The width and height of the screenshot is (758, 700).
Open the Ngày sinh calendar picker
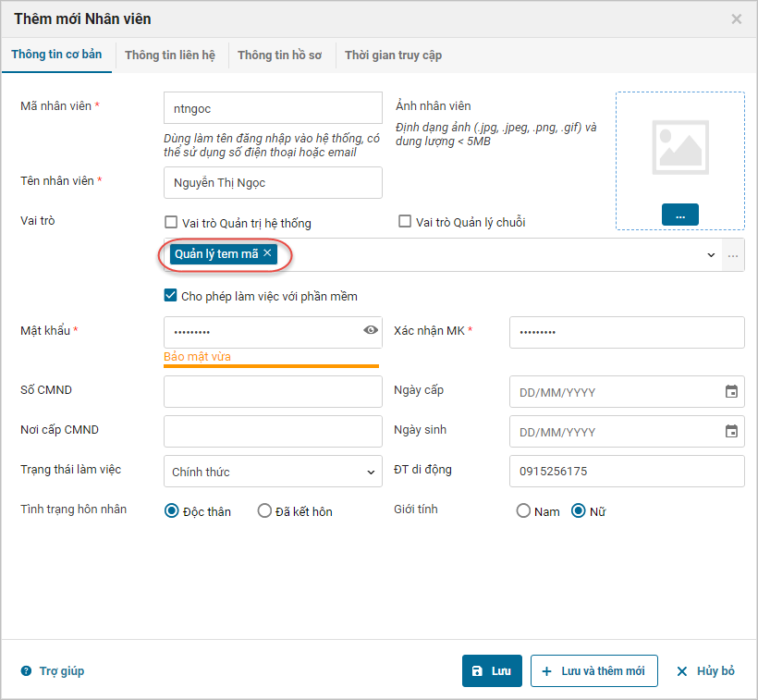731,431
